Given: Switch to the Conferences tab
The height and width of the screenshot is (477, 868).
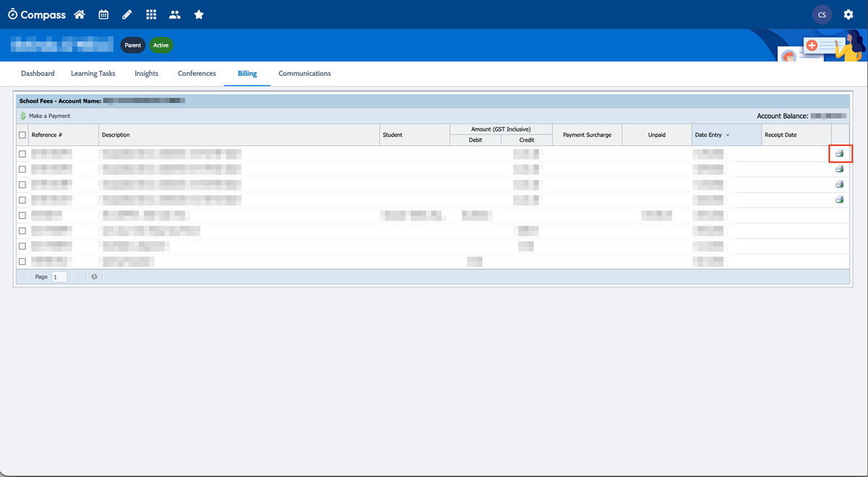Looking at the screenshot, I should pos(197,74).
